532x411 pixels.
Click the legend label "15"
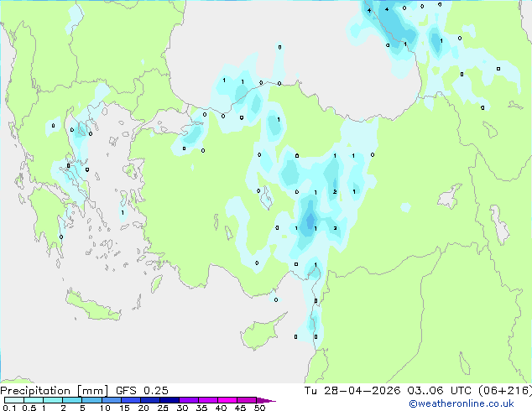(x=124, y=408)
